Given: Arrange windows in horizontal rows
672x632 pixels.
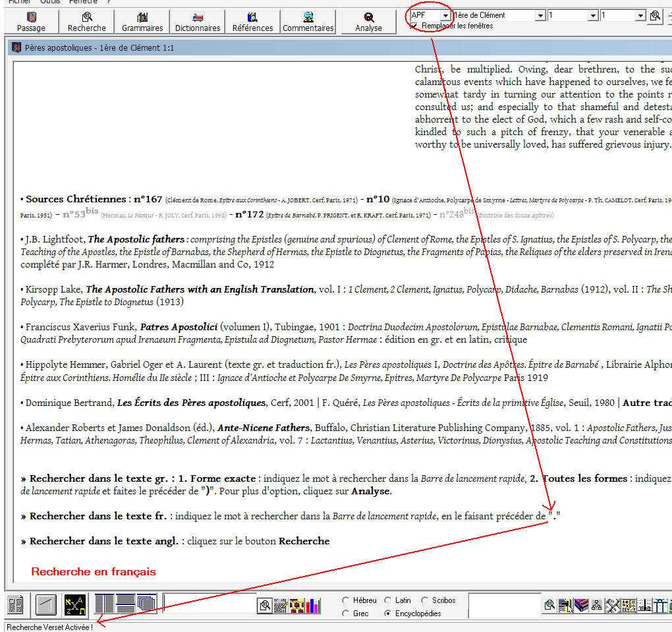Looking at the screenshot, I should (x=126, y=604).
